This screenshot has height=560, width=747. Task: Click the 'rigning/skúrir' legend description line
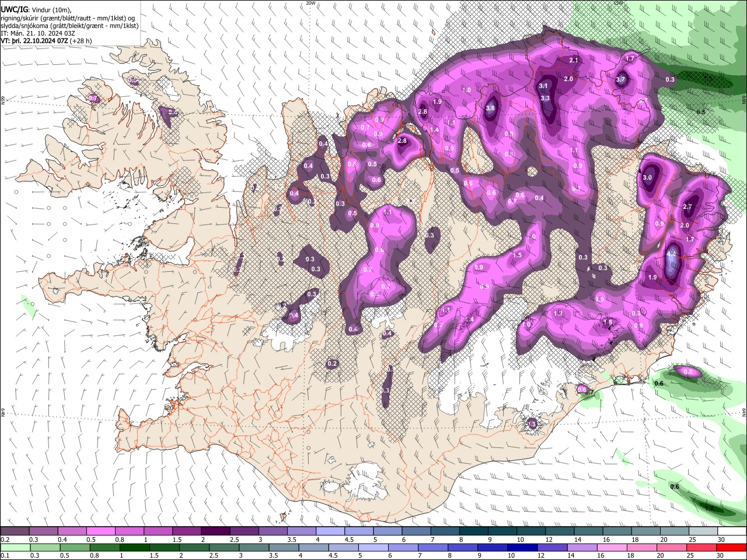(x=68, y=17)
